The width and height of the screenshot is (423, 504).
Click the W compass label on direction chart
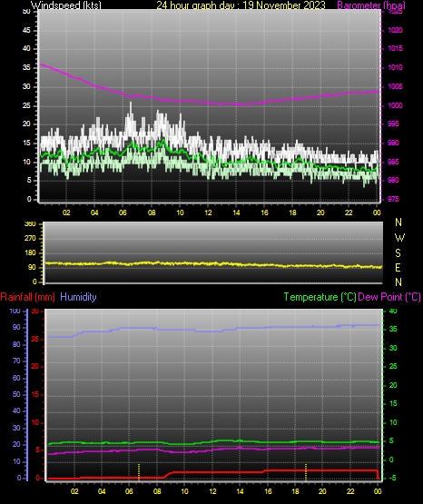[399, 238]
